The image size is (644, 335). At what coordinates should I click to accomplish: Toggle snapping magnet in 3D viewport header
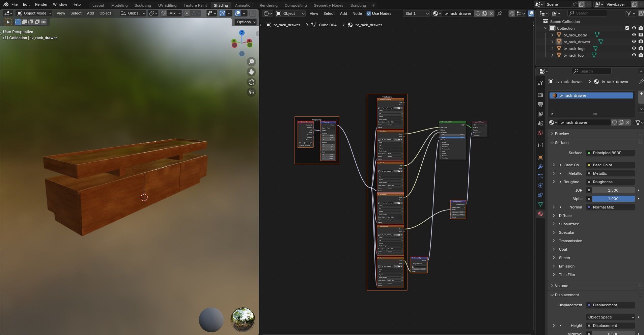click(x=164, y=13)
